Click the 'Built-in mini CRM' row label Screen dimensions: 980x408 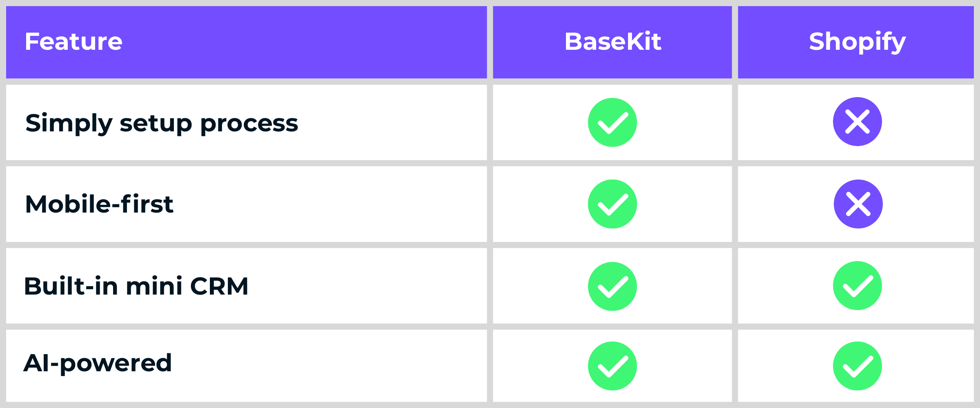click(136, 286)
